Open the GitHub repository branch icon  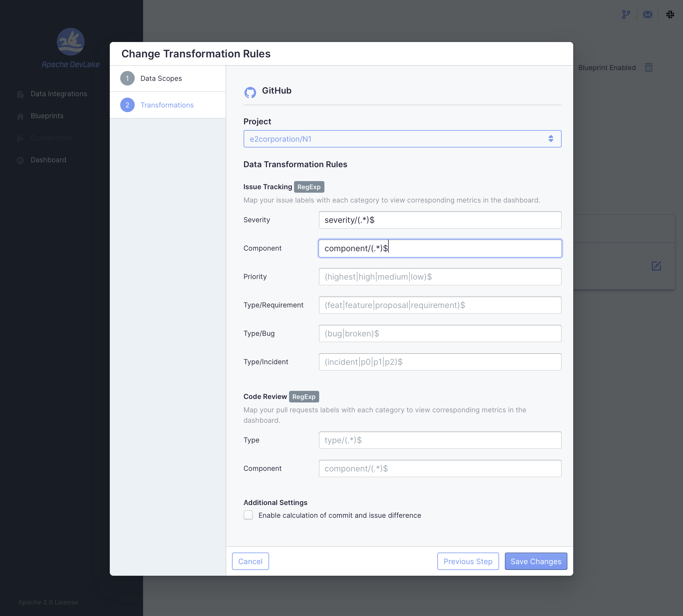626,14
